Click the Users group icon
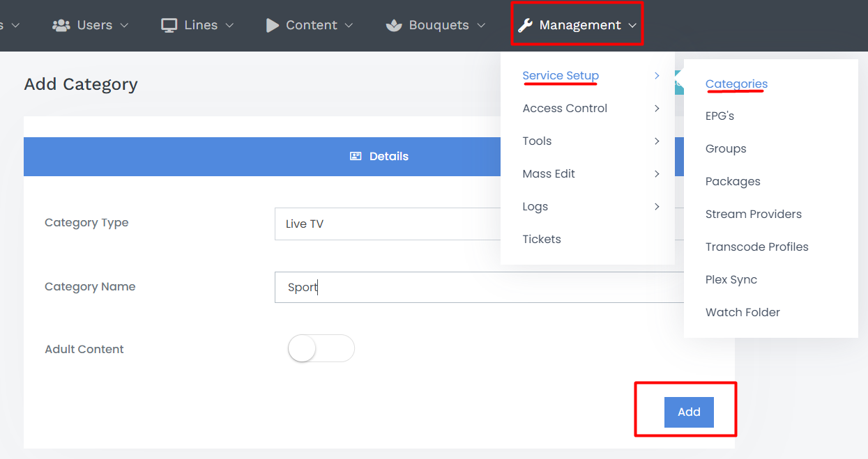The width and height of the screenshot is (868, 459). [x=61, y=25]
